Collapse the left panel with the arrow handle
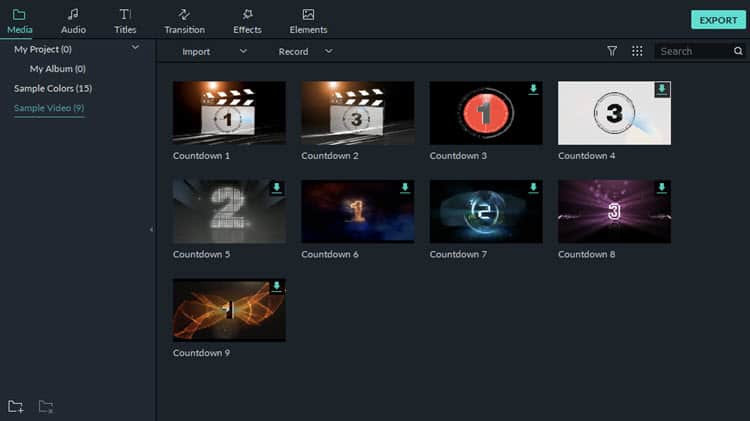Screen dimensions: 750x421 (151, 230)
